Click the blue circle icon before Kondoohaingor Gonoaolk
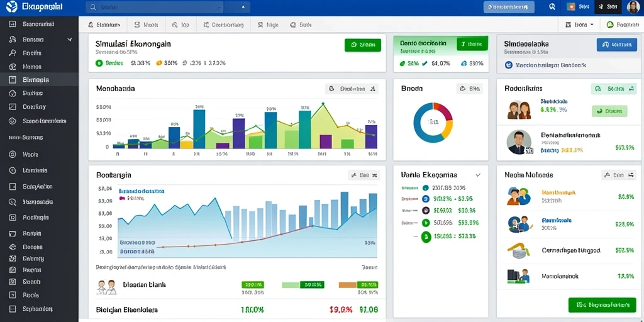 (508, 65)
